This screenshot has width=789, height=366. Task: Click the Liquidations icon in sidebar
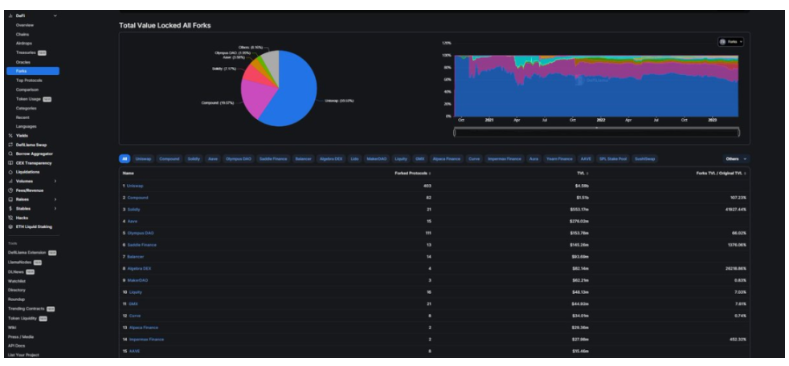[x=11, y=172]
